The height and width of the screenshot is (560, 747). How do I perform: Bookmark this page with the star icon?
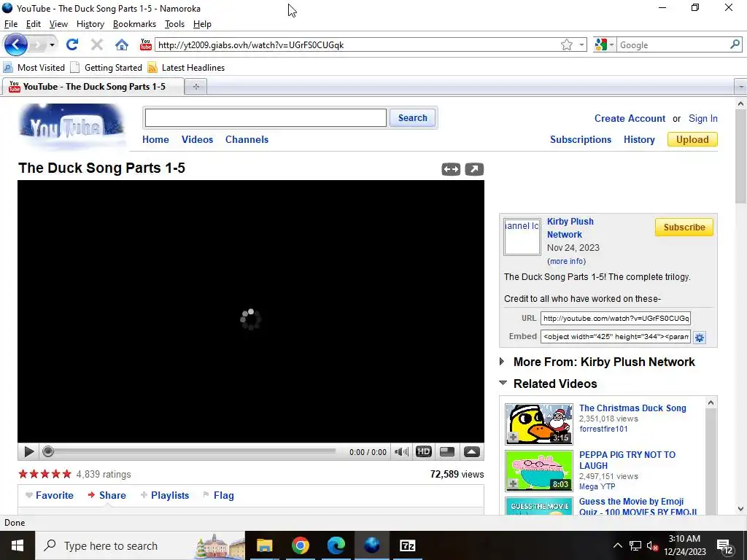(566, 44)
